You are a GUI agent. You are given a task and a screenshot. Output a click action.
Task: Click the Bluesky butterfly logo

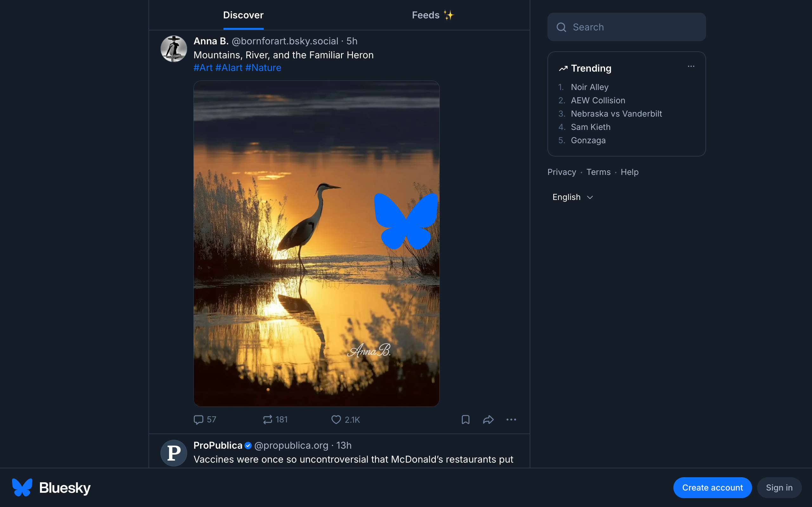point(22,487)
